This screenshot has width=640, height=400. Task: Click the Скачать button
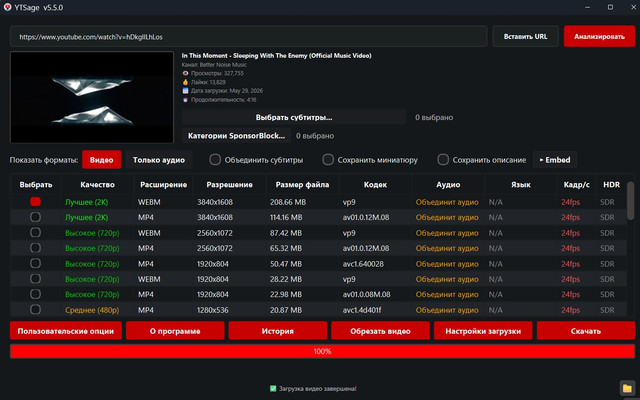pyautogui.click(x=586, y=331)
